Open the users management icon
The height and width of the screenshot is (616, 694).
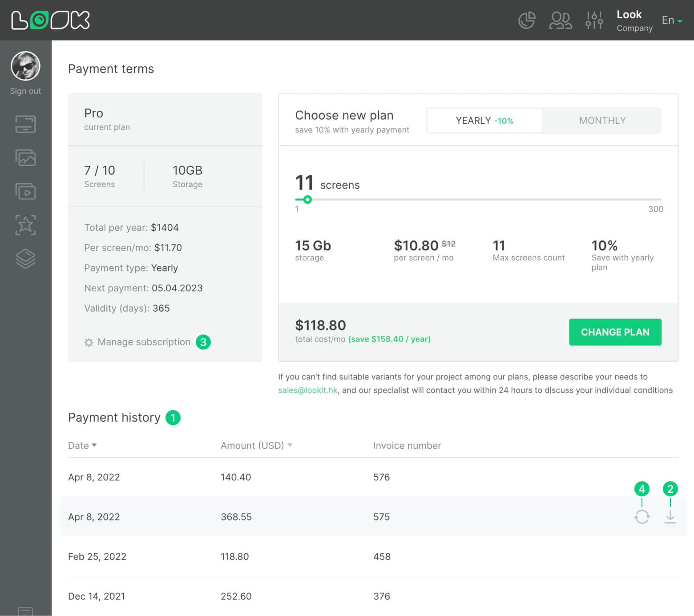click(x=561, y=20)
